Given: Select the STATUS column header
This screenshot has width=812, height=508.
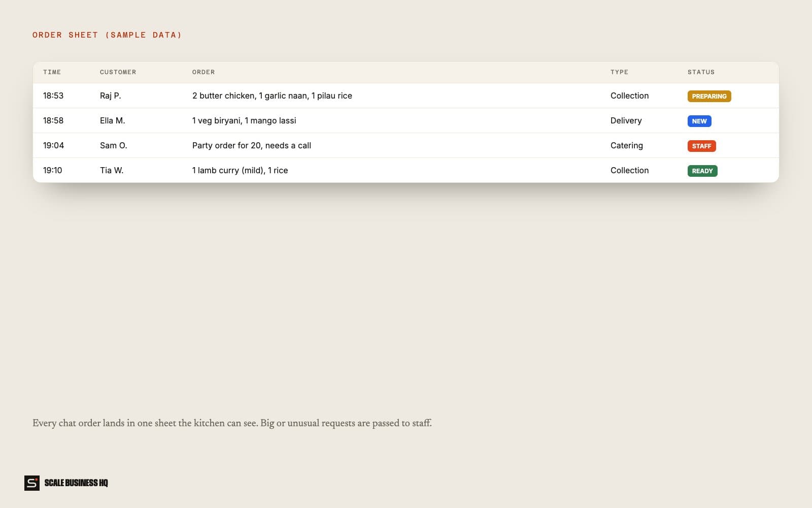Looking at the screenshot, I should point(701,72).
